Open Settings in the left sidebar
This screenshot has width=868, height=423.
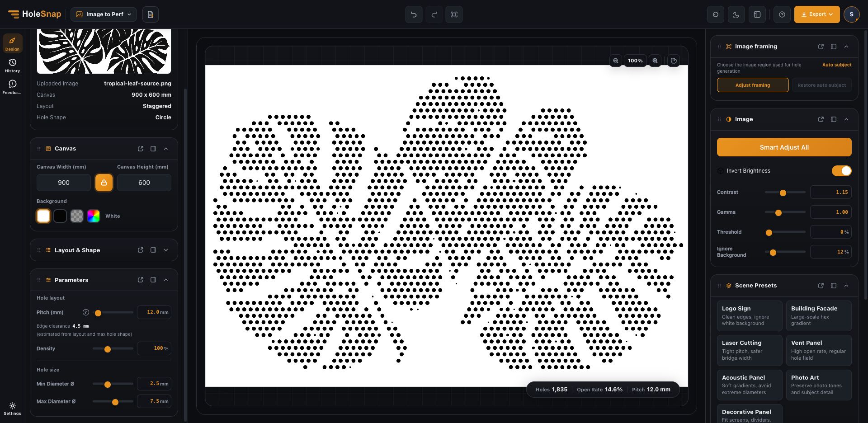point(12,409)
